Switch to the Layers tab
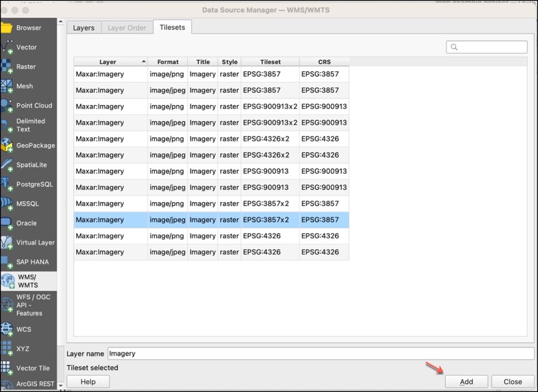The image size is (538, 392). [x=83, y=28]
